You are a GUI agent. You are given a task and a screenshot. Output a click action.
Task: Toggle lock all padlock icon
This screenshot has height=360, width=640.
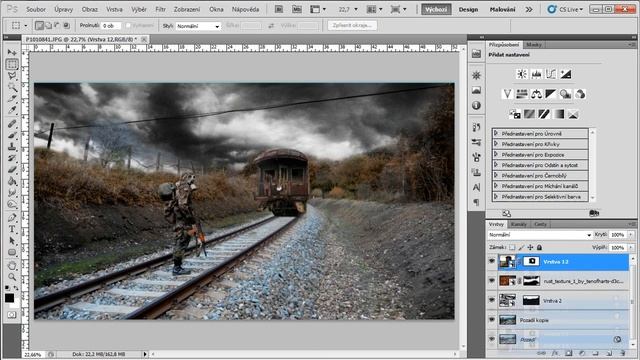coord(539,247)
